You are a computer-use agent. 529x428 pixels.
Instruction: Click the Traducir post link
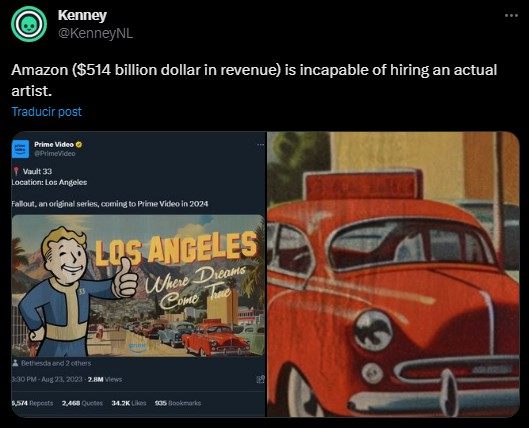47,112
